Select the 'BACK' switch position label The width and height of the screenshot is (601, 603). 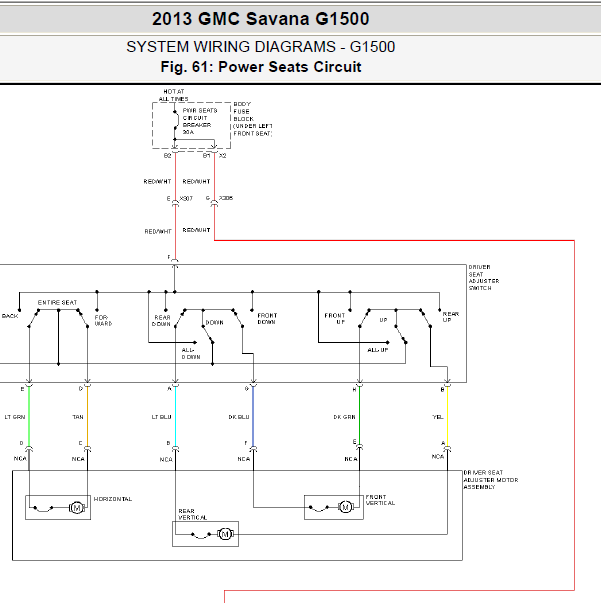coord(10,316)
